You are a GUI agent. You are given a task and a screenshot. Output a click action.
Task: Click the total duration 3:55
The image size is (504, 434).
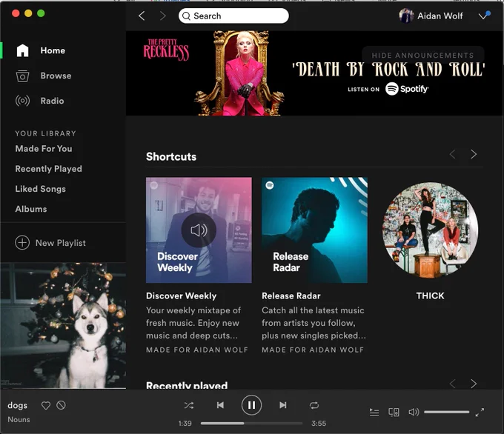tap(319, 424)
